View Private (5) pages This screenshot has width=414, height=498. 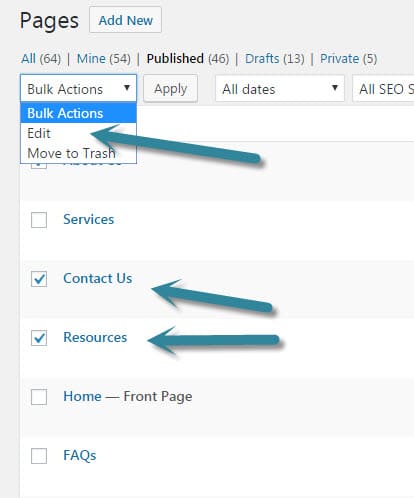348,59
